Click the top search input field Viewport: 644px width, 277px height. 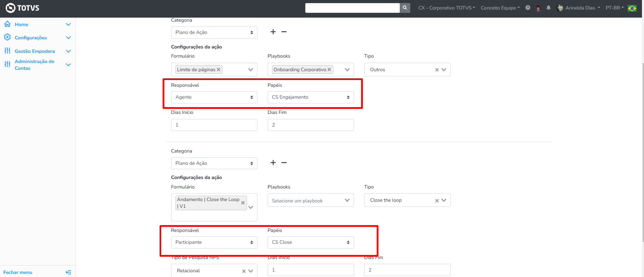click(x=352, y=8)
